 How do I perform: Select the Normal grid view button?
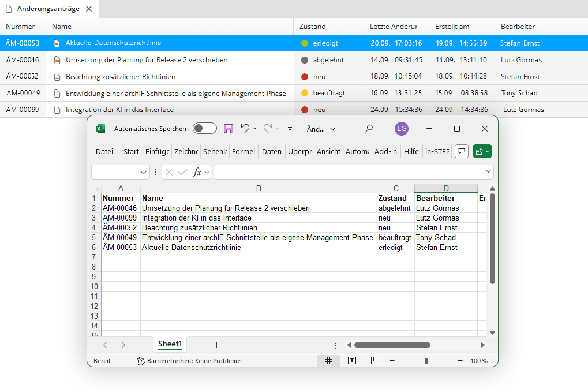[x=328, y=361]
